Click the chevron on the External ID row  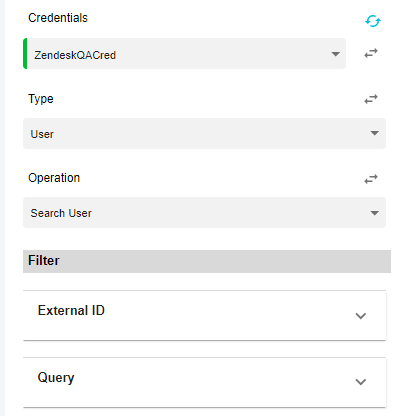361,316
